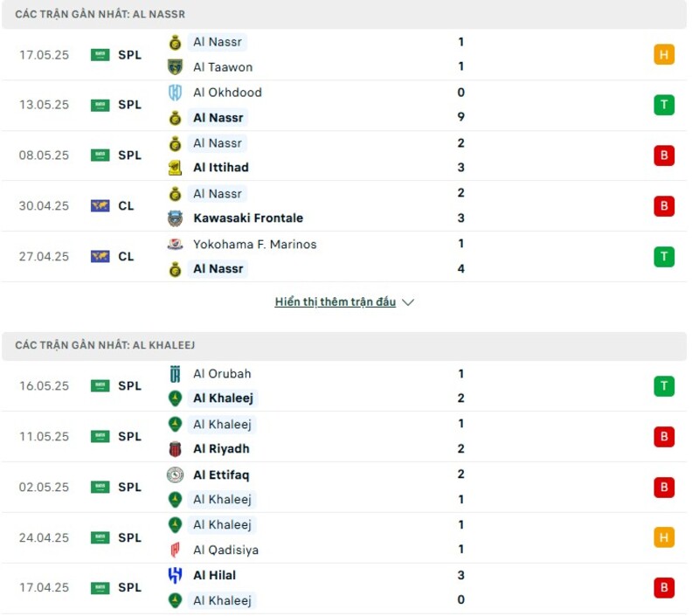Open the Al Nassr vs Al Taawon draw badge
699x616 pixels.
(664, 54)
